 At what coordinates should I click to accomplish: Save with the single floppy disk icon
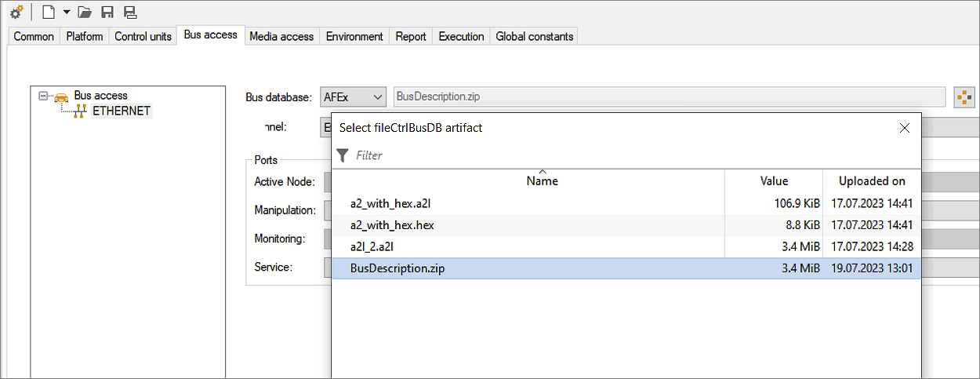107,13
